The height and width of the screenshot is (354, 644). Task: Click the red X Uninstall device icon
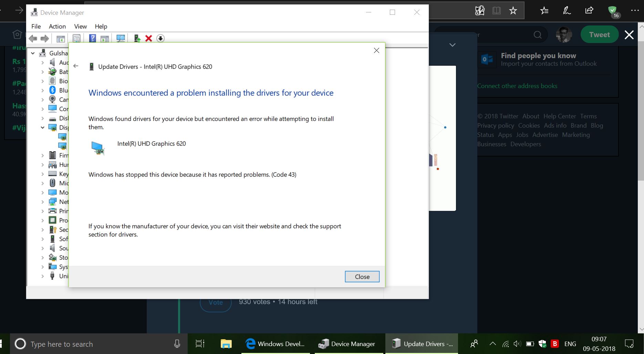point(149,39)
